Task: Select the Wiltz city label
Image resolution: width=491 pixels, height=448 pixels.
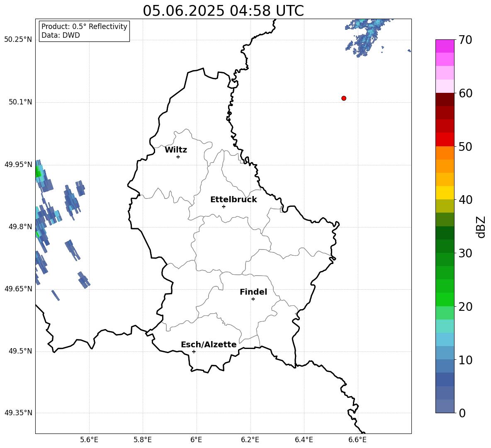Action: (x=176, y=150)
